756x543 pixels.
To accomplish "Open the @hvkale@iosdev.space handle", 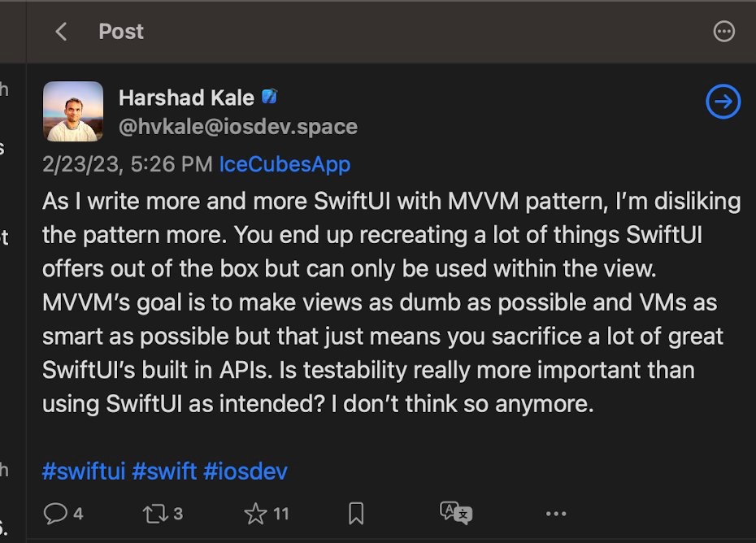I will coord(237,127).
